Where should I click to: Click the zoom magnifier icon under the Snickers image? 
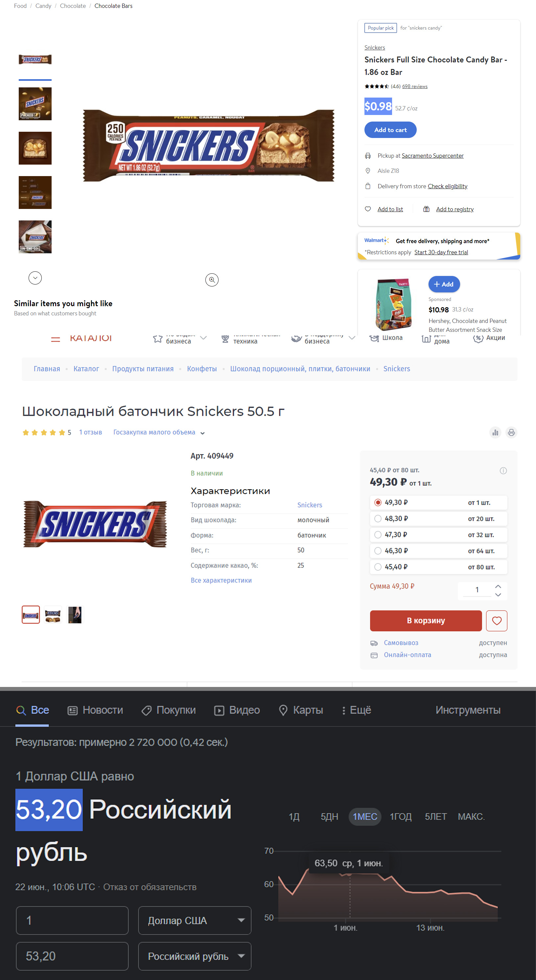[212, 280]
